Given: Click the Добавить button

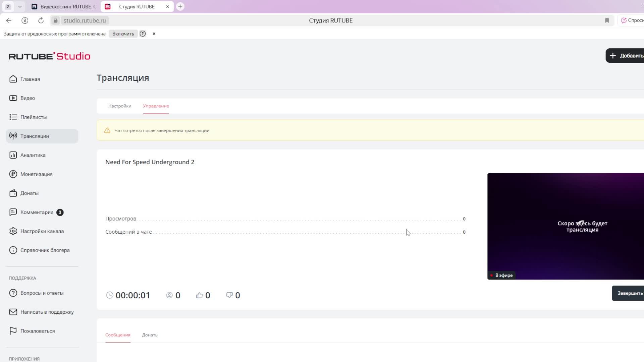Looking at the screenshot, I should 626,56.
